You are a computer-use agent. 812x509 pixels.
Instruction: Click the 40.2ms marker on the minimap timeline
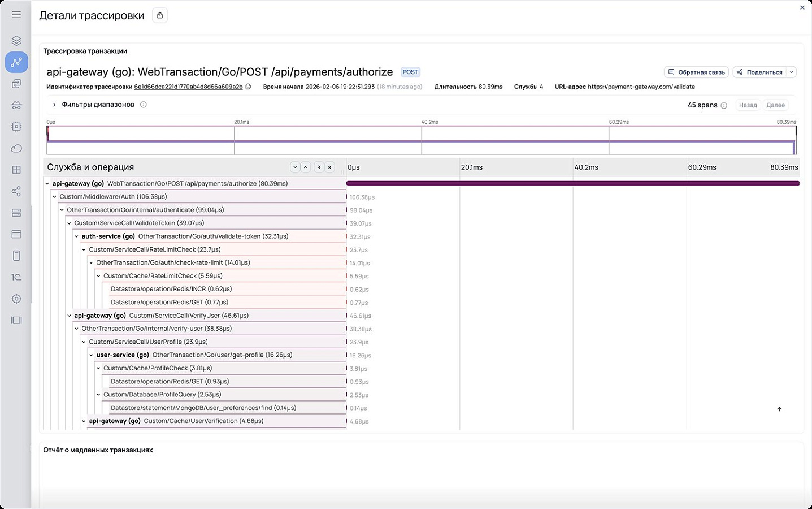tap(429, 122)
